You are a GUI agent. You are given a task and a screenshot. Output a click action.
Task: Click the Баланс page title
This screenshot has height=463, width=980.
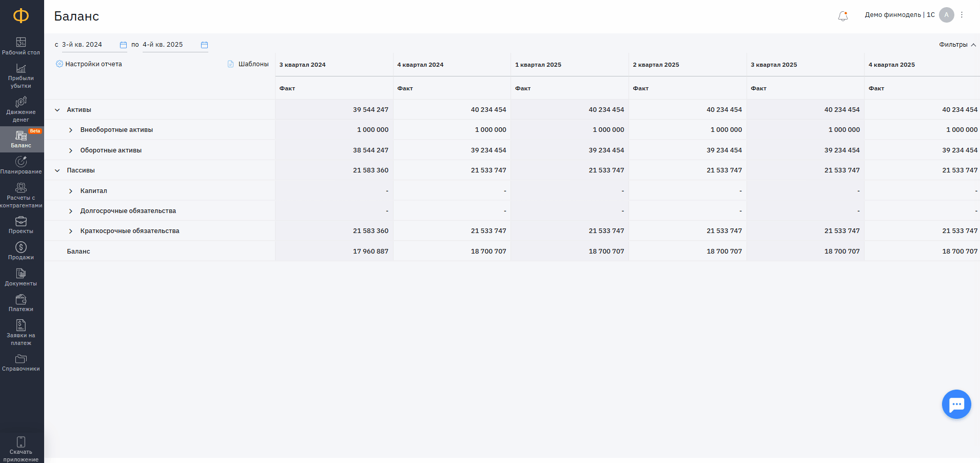click(x=76, y=16)
